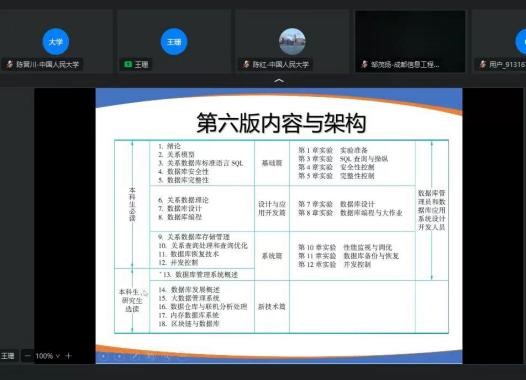Image resolution: width=526 pixels, height=380 pixels.
Task: Zoom out with the minus button
Action: click(28, 356)
